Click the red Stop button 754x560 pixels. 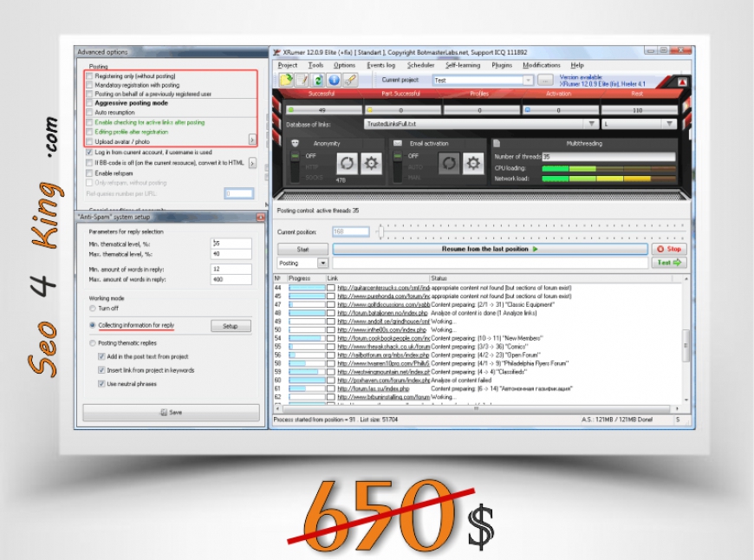[669, 249]
